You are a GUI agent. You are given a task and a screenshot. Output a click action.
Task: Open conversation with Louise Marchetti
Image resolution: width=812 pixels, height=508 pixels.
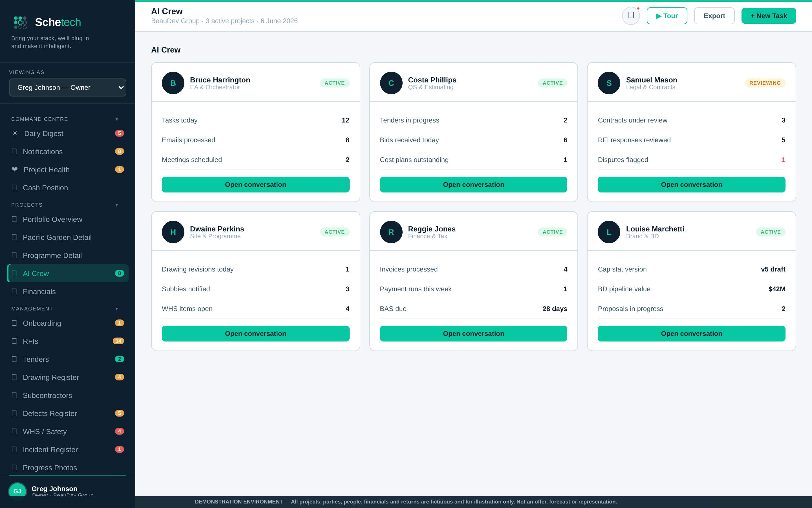pyautogui.click(x=691, y=334)
